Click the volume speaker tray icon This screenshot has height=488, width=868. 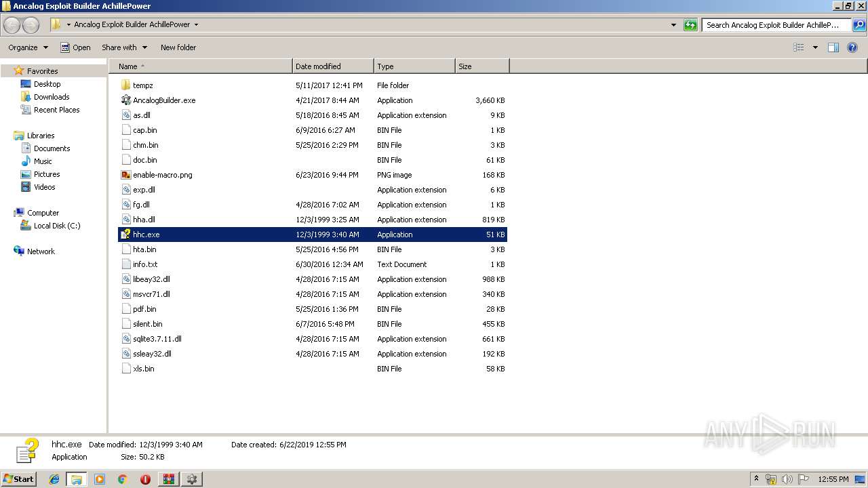(x=786, y=479)
